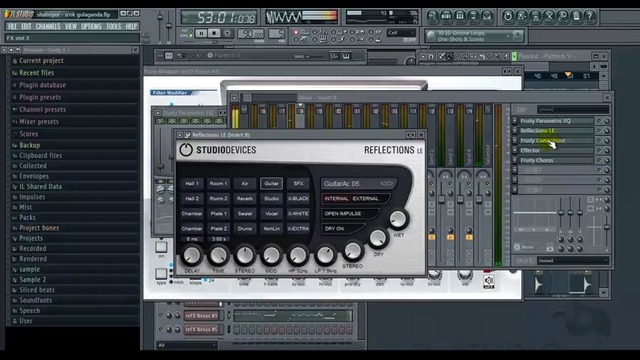Open Recent files in browser

point(37,73)
